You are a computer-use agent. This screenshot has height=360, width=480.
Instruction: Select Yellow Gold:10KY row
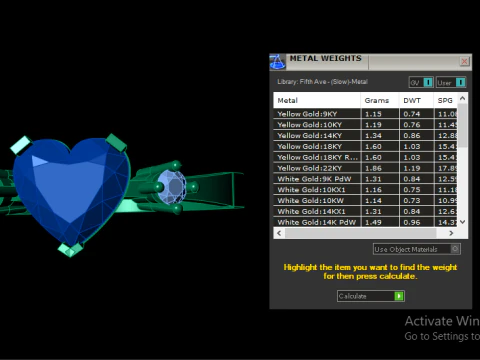click(x=365, y=125)
